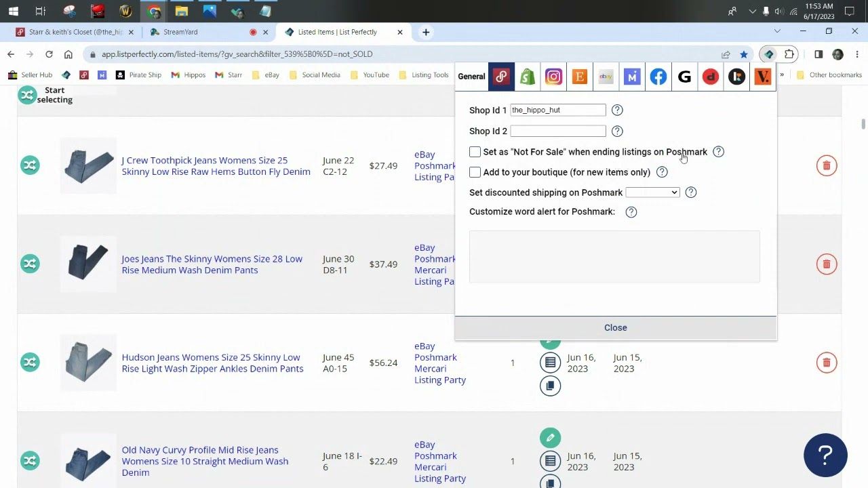The width and height of the screenshot is (868, 488).
Task: Open Windows Start menu
Action: pos(13,11)
